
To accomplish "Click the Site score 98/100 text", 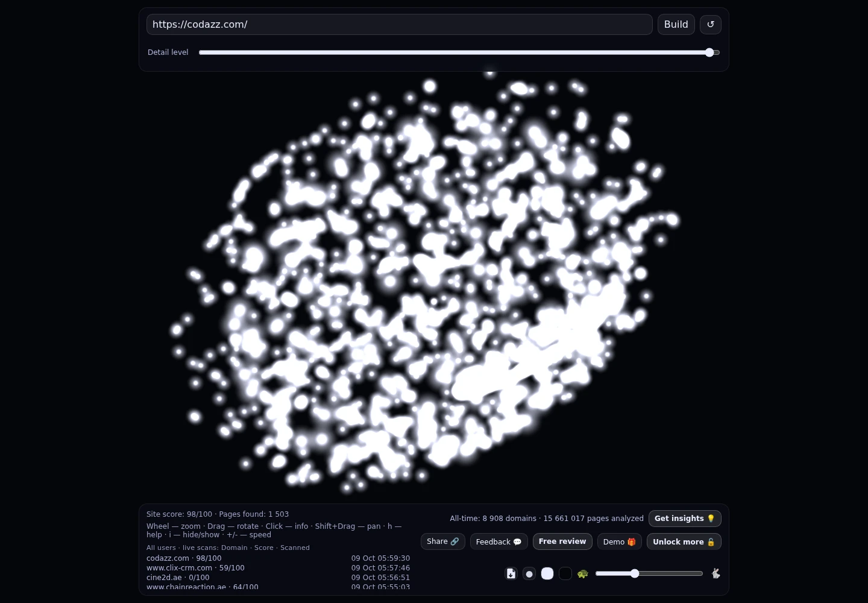I will point(179,514).
